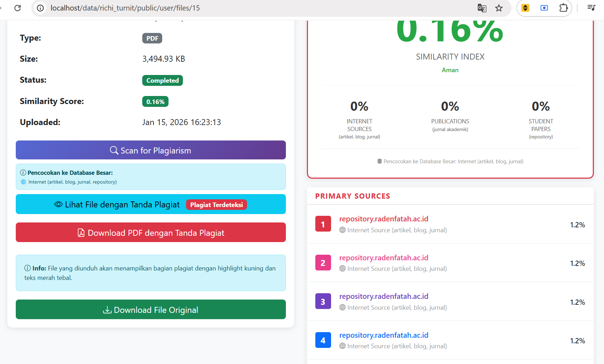Click the blue number 4 source badge
Image resolution: width=604 pixels, height=364 pixels.
click(x=323, y=340)
